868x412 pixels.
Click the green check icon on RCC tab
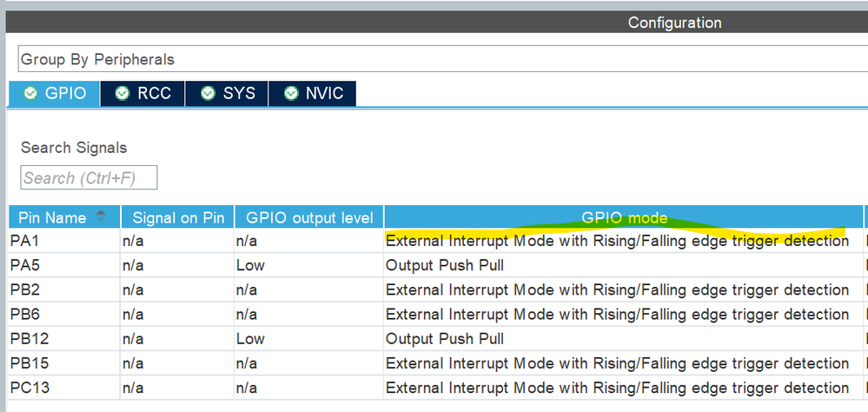click(x=123, y=93)
